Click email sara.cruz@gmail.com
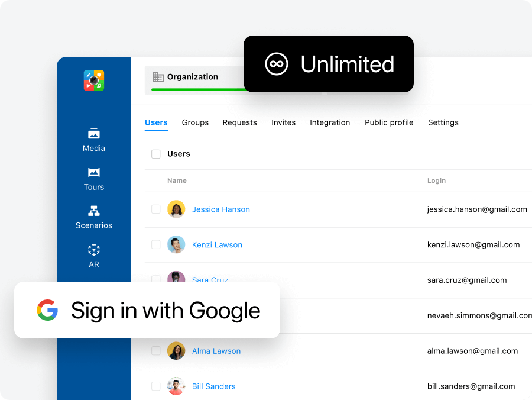This screenshot has width=532, height=400. tap(467, 280)
